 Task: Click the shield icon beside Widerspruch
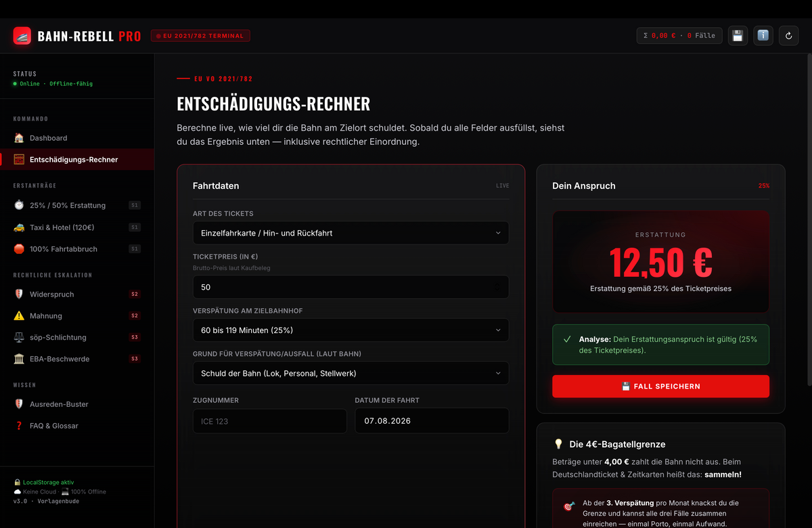coord(19,294)
